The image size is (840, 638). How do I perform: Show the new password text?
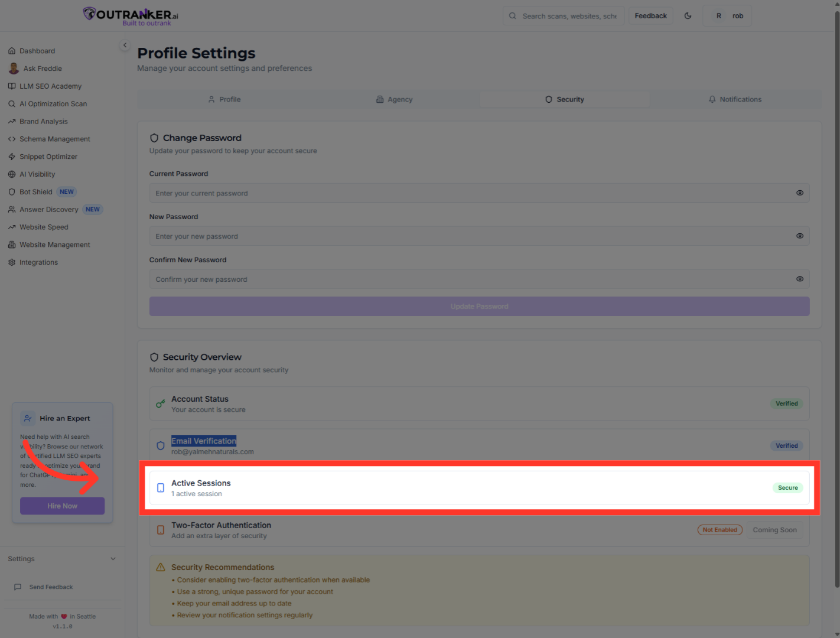[x=800, y=236]
